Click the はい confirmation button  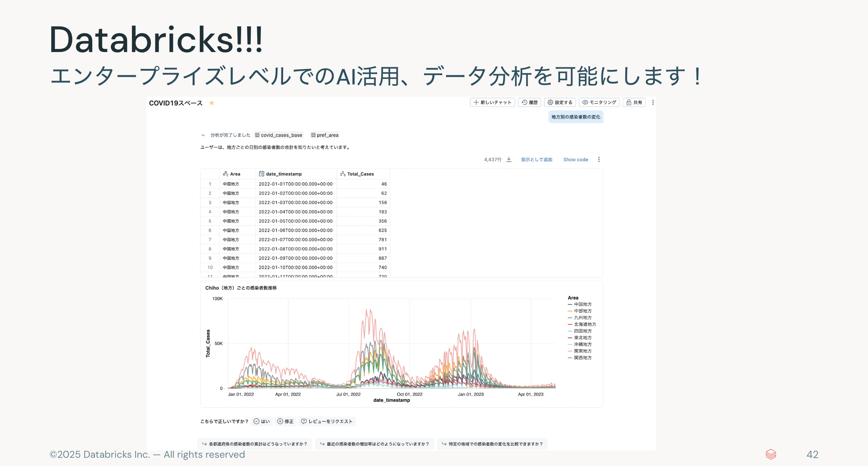click(262, 422)
